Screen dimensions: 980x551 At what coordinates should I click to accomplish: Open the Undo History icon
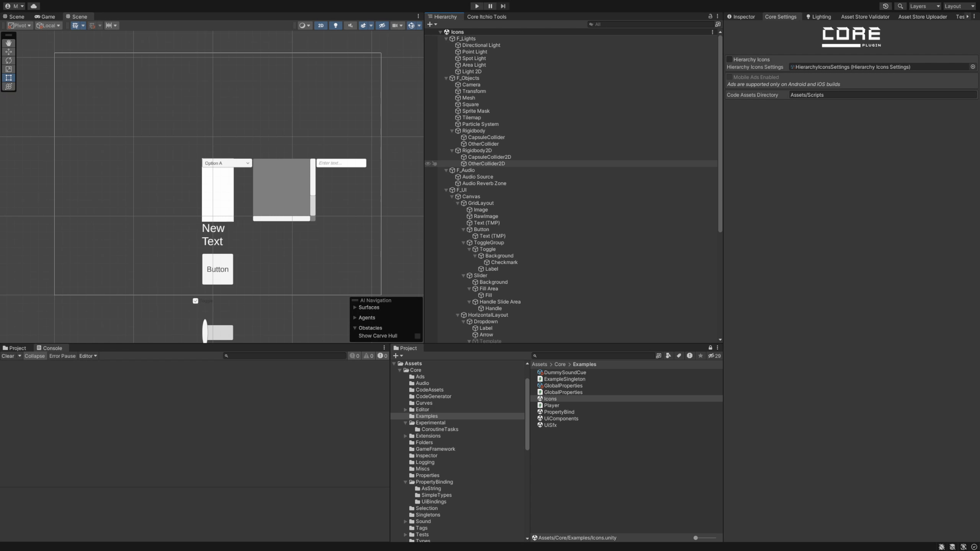[885, 6]
